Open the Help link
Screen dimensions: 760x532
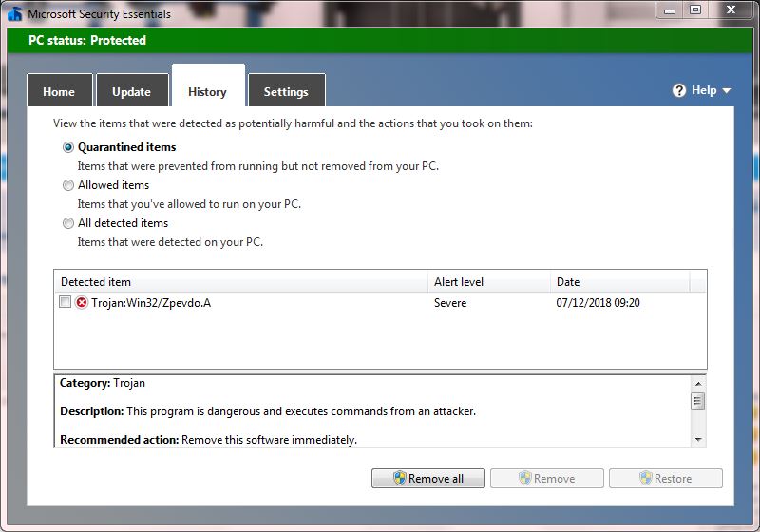tap(704, 90)
